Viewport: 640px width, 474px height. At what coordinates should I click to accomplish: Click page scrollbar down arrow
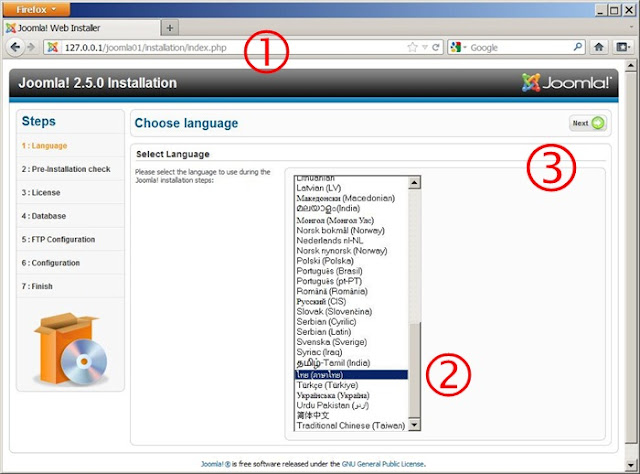(631, 465)
